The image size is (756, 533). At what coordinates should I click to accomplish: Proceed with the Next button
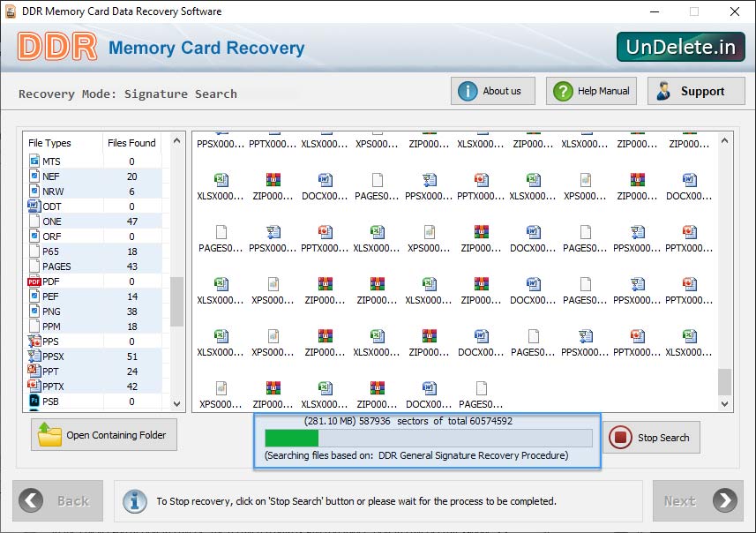click(x=698, y=500)
